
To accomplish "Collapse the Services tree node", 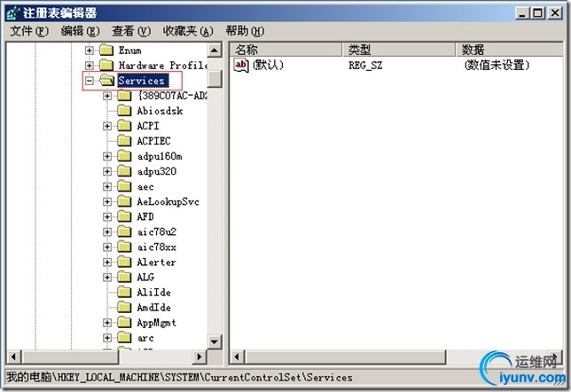I will tap(89, 81).
